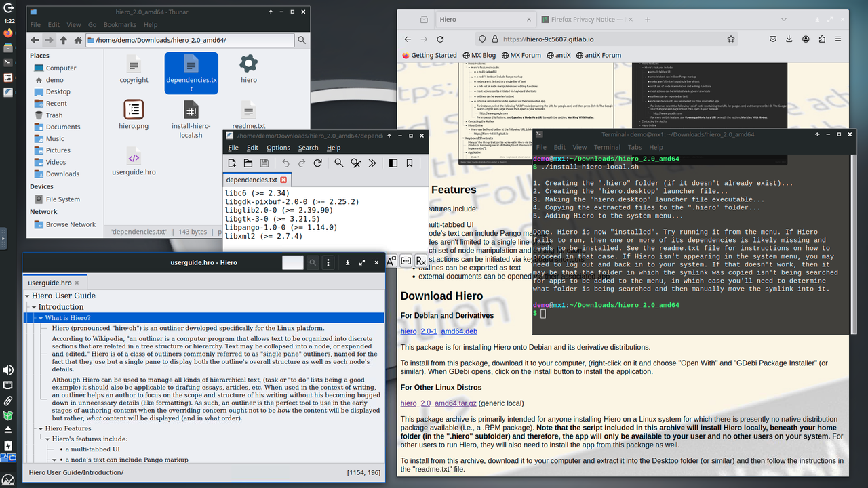The height and width of the screenshot is (488, 868).
Task: Go back in Thunar toolbar
Action: 33,40
